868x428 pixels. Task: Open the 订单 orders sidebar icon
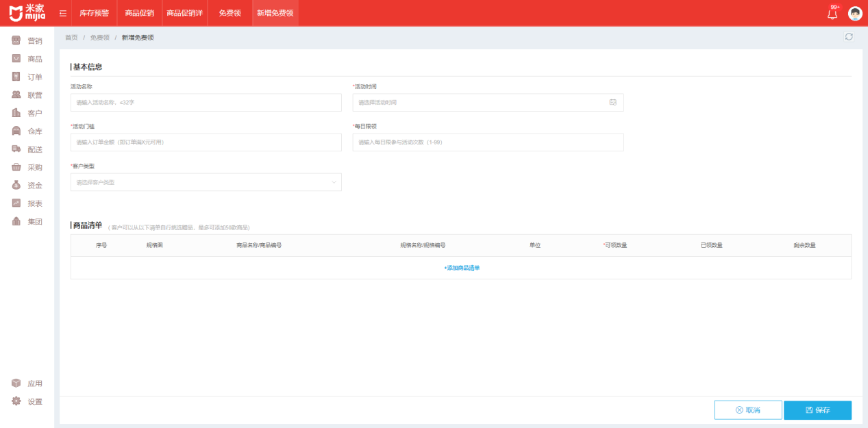click(16, 77)
